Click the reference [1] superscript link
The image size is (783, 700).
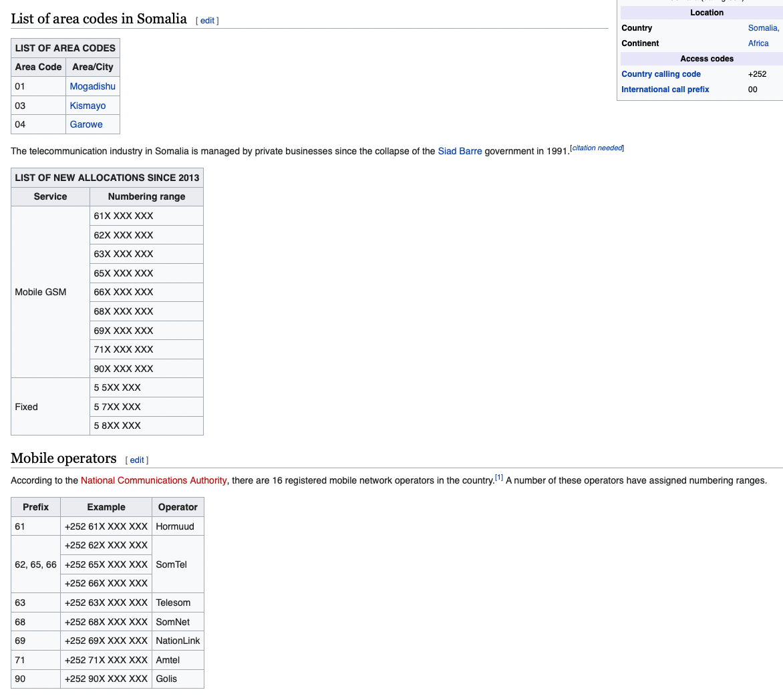(499, 477)
